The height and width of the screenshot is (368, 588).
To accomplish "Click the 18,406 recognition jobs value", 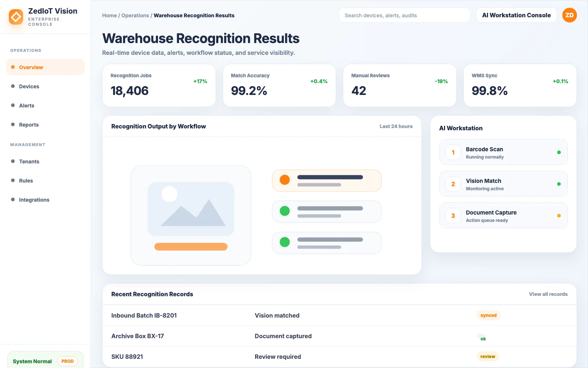I will pyautogui.click(x=129, y=91).
